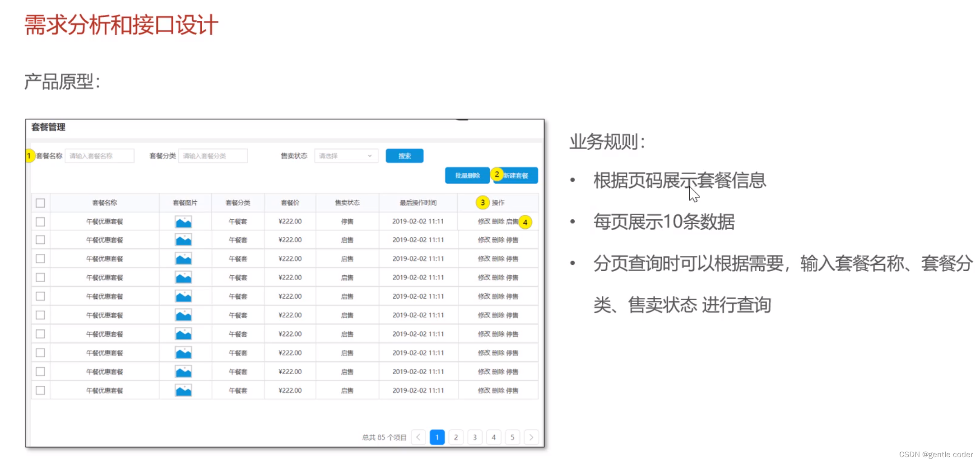The image size is (980, 463).
Task: Click the 业务规则 heading
Action: (608, 142)
